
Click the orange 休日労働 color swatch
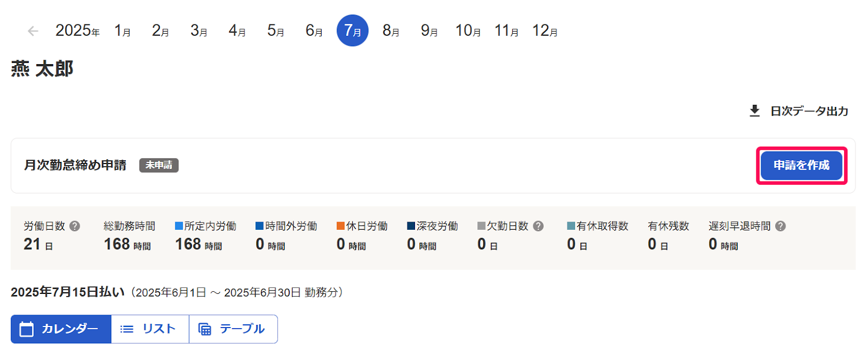click(340, 226)
